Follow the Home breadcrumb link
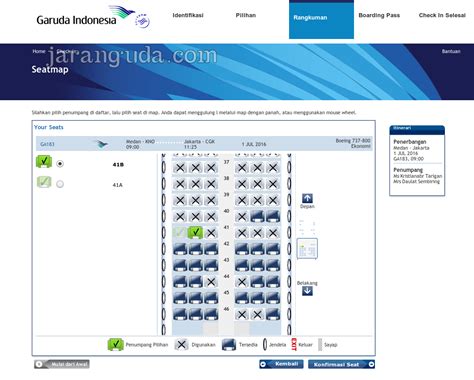Viewport: 474px width, 380px height. tap(39, 51)
